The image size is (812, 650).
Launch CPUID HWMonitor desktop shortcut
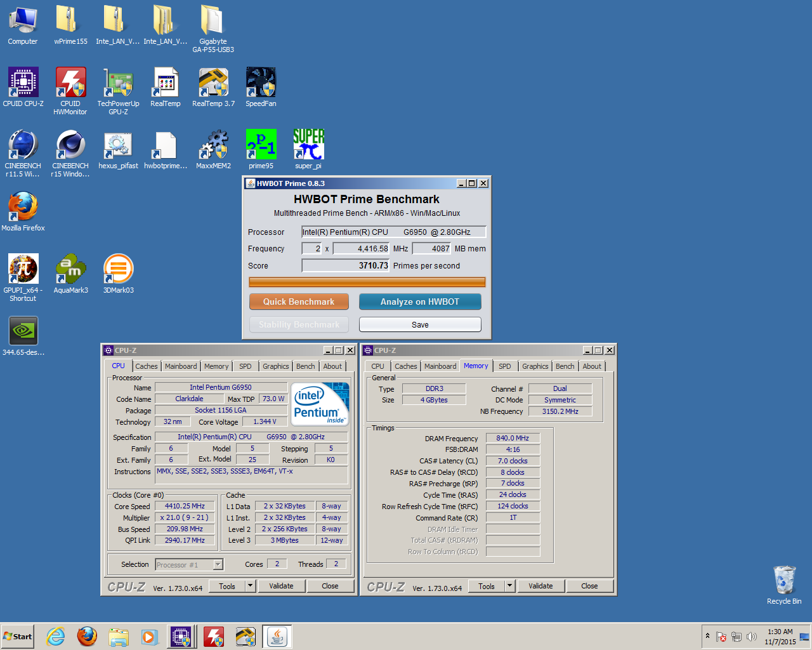(70, 91)
